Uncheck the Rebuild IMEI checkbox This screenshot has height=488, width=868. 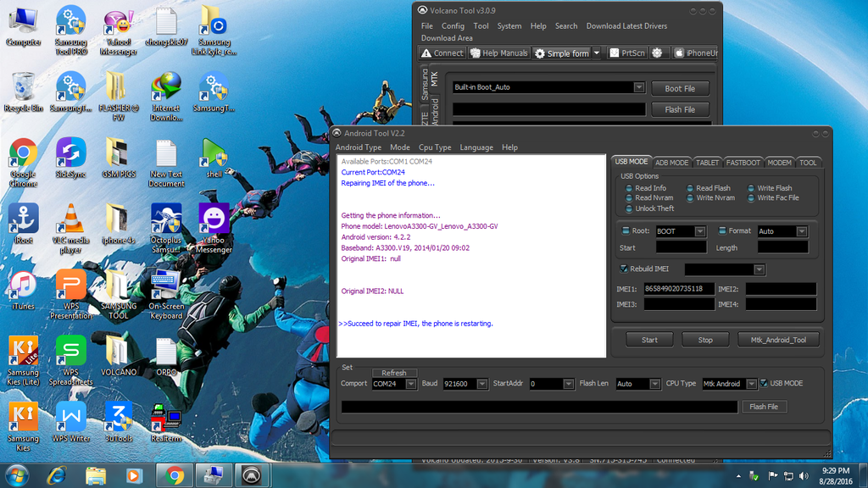click(x=624, y=269)
